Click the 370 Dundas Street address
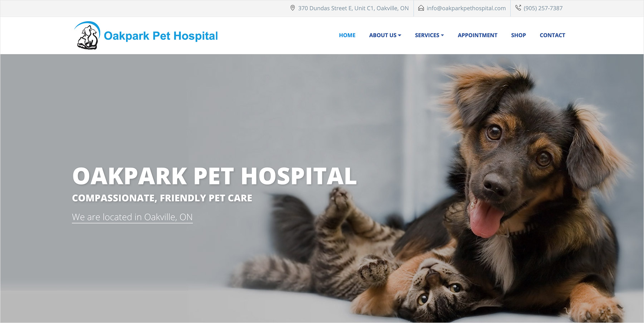The width and height of the screenshot is (644, 323). pyautogui.click(x=353, y=8)
